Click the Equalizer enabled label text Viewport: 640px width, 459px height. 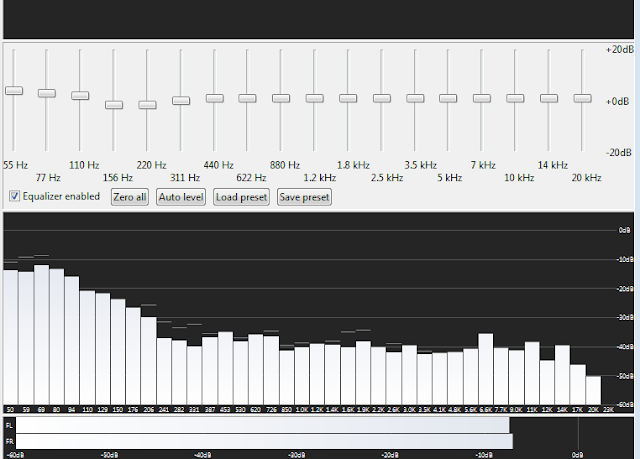click(x=61, y=196)
